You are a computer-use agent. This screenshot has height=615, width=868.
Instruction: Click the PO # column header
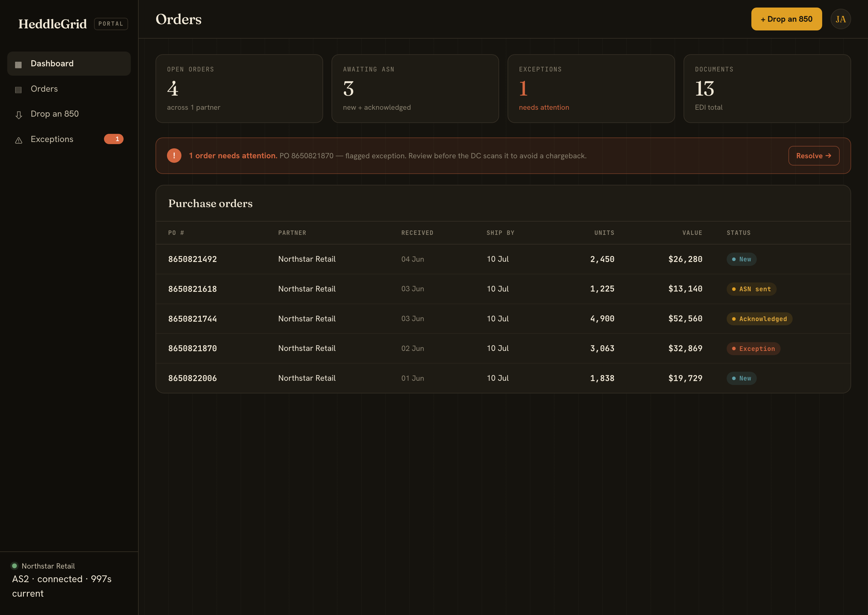176,233
